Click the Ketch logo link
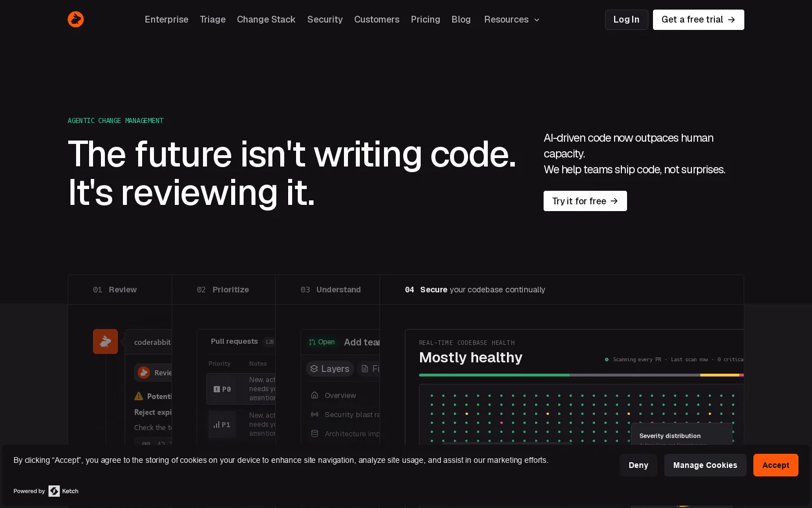 [64, 491]
